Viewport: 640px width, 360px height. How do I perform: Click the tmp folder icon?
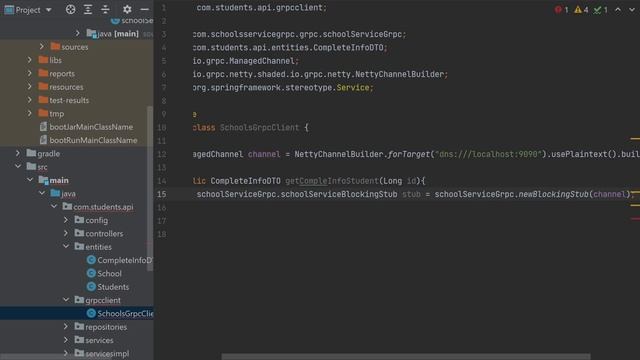[43, 113]
